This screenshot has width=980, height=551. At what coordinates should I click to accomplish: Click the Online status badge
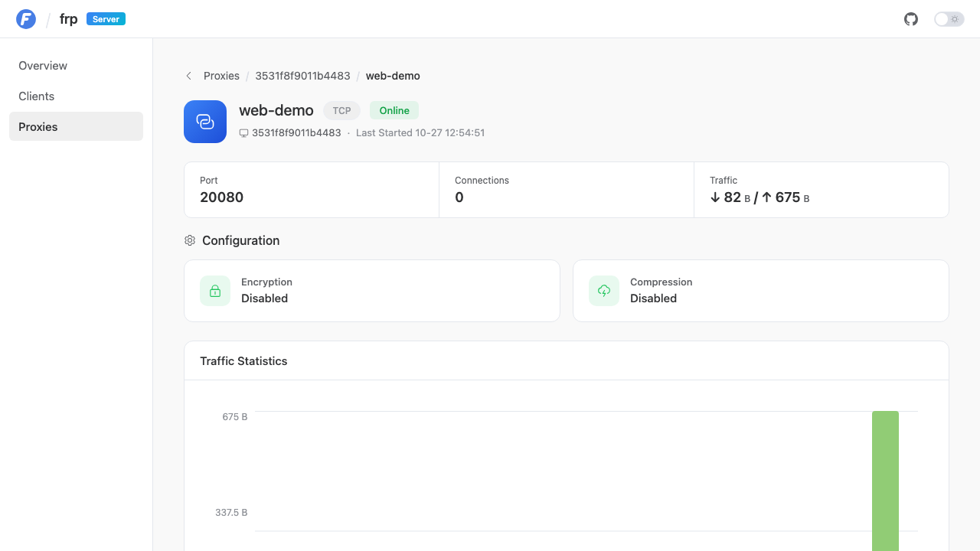coord(394,110)
